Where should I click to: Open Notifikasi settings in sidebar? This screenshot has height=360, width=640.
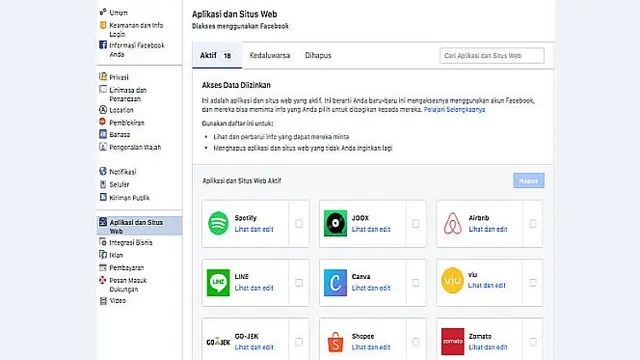click(123, 172)
